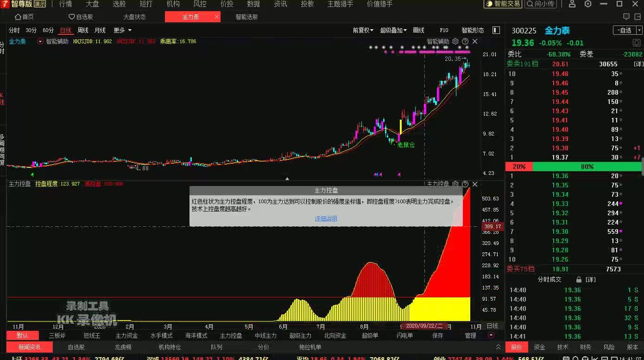Open main chart help question icon
Image resolution: width=644 pixels, height=360 pixels.
tap(465, 41)
